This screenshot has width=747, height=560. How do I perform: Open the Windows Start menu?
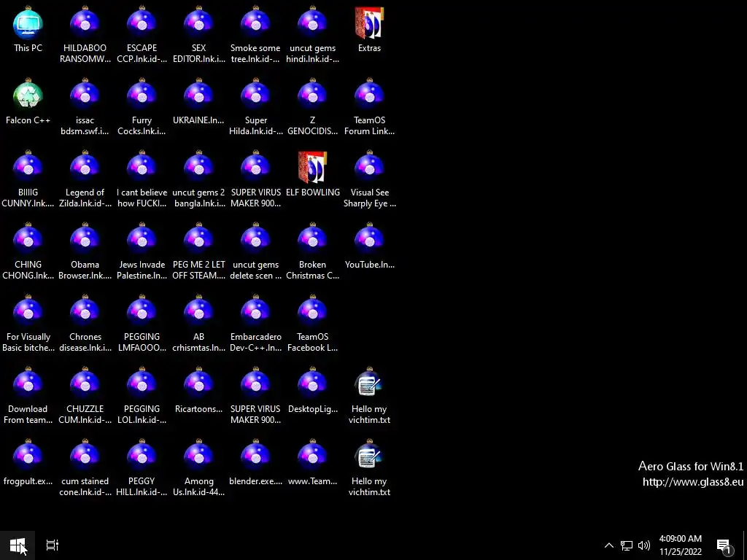pos(18,545)
